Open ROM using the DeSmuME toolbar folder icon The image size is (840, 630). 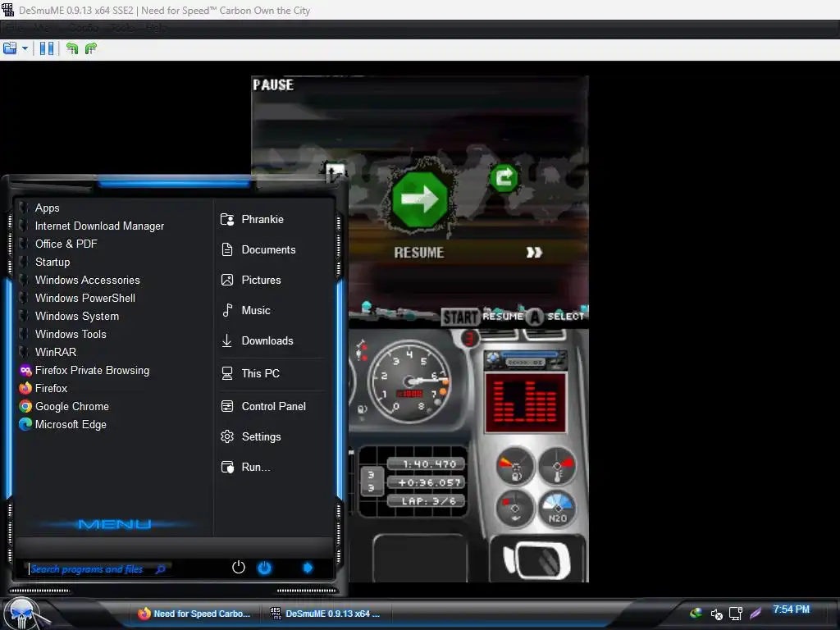10,48
